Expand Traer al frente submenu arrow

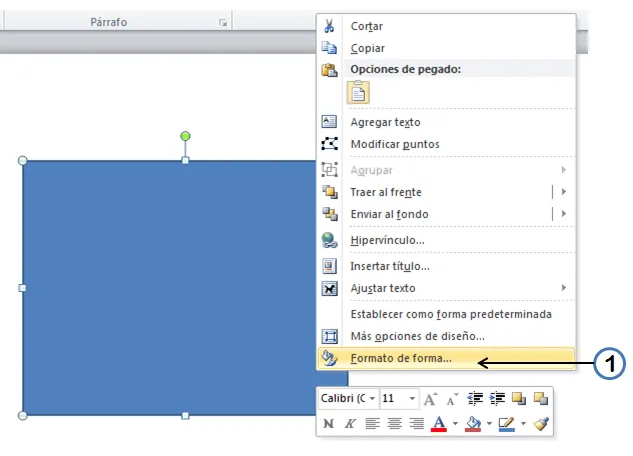tap(564, 192)
